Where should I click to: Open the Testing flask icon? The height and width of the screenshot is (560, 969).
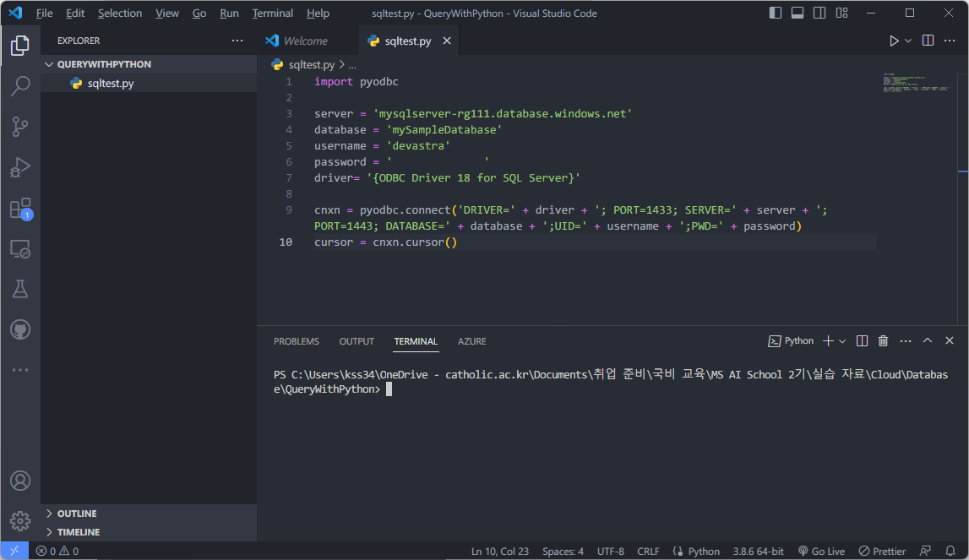[x=20, y=289]
